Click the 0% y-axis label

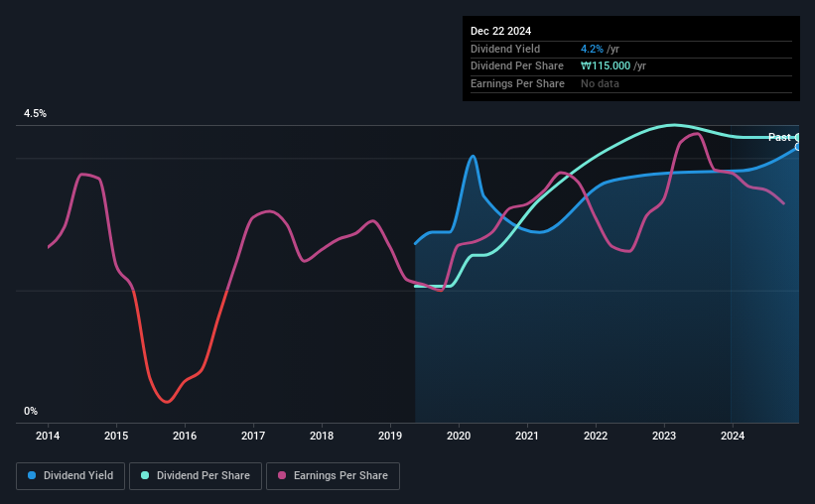click(31, 411)
